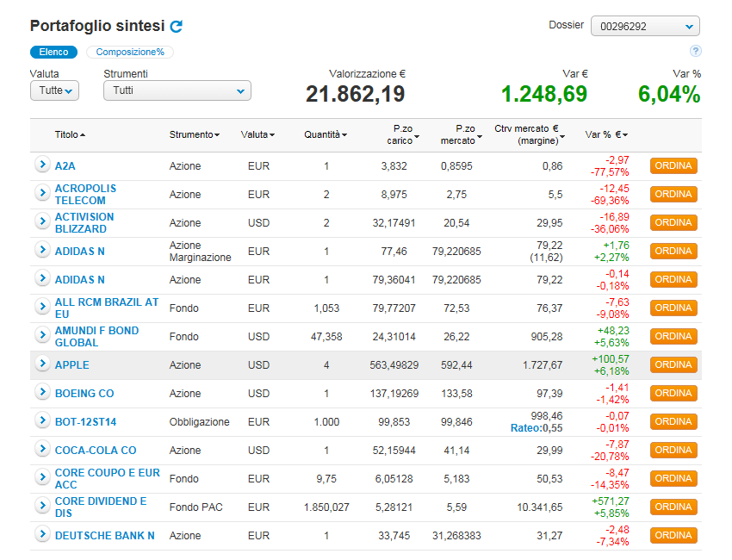
Task: Open the CORE DIVIDEND E DIS link
Action: 101,507
